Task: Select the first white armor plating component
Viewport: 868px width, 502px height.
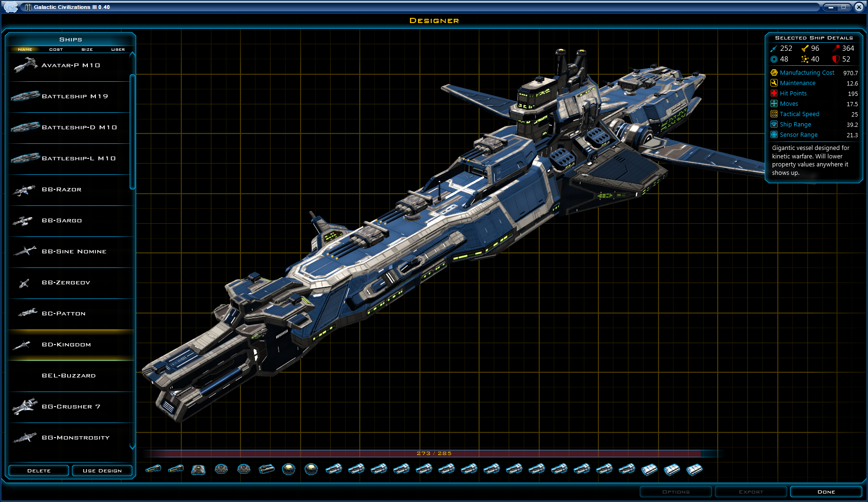Action: point(649,469)
